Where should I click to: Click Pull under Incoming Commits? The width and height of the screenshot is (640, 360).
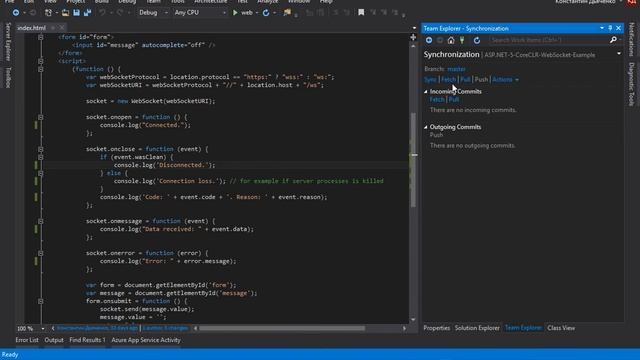tap(453, 100)
